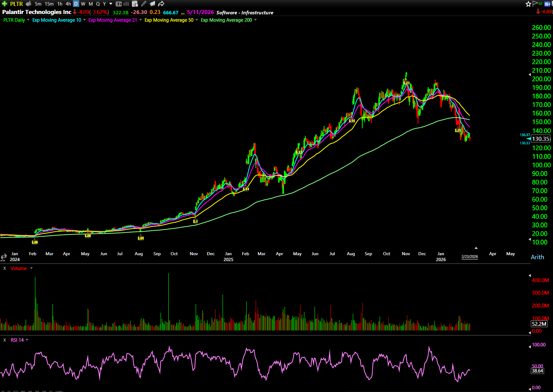Viewport: 553px width, 392px height.
Task: Open the timeframe dropdown arrow after Y
Action: (x=111, y=4)
